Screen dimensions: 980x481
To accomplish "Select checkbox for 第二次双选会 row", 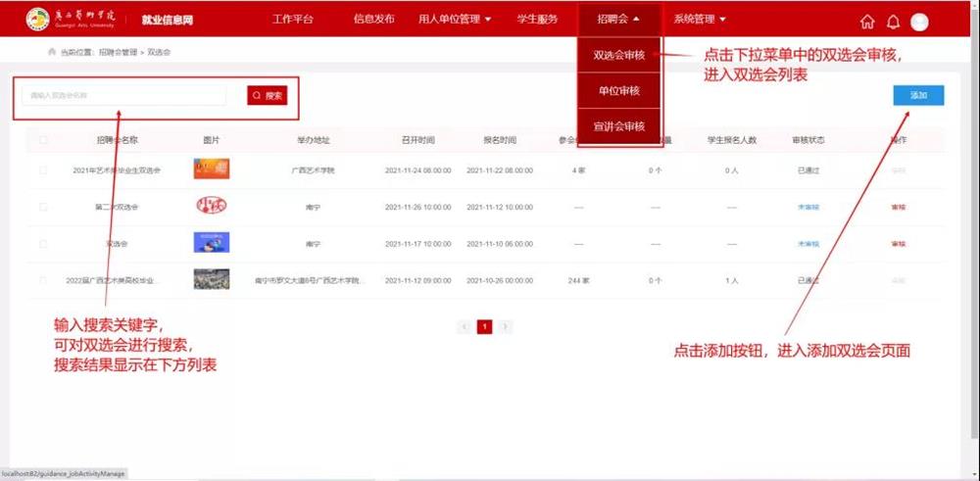I will [x=43, y=207].
